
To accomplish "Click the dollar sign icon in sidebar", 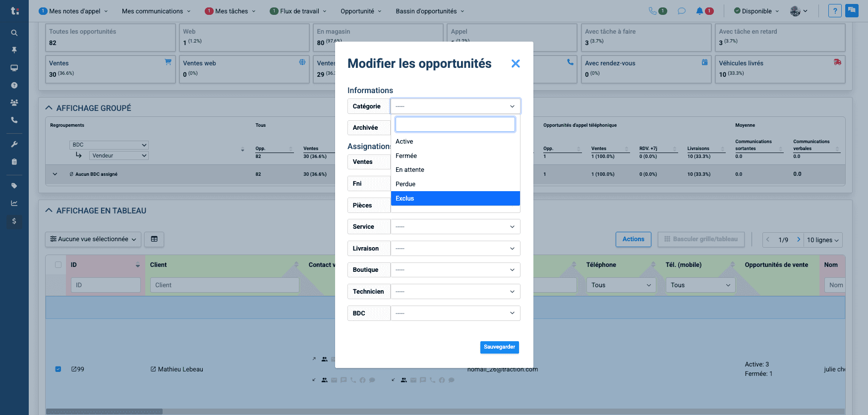I will pyautogui.click(x=14, y=221).
